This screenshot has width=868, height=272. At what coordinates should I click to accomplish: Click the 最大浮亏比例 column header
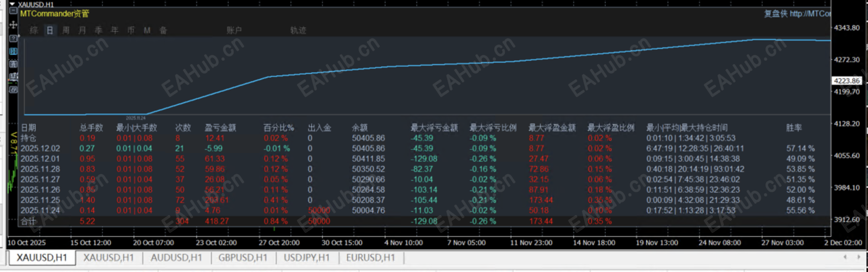[493, 128]
